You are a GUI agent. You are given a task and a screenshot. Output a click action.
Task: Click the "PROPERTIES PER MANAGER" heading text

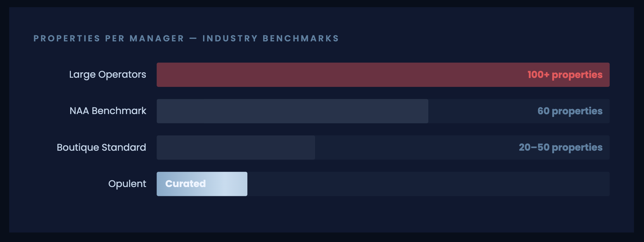click(x=109, y=39)
